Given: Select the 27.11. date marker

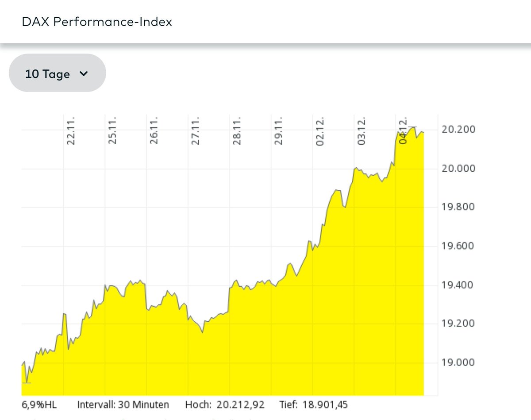Looking at the screenshot, I should (x=197, y=131).
